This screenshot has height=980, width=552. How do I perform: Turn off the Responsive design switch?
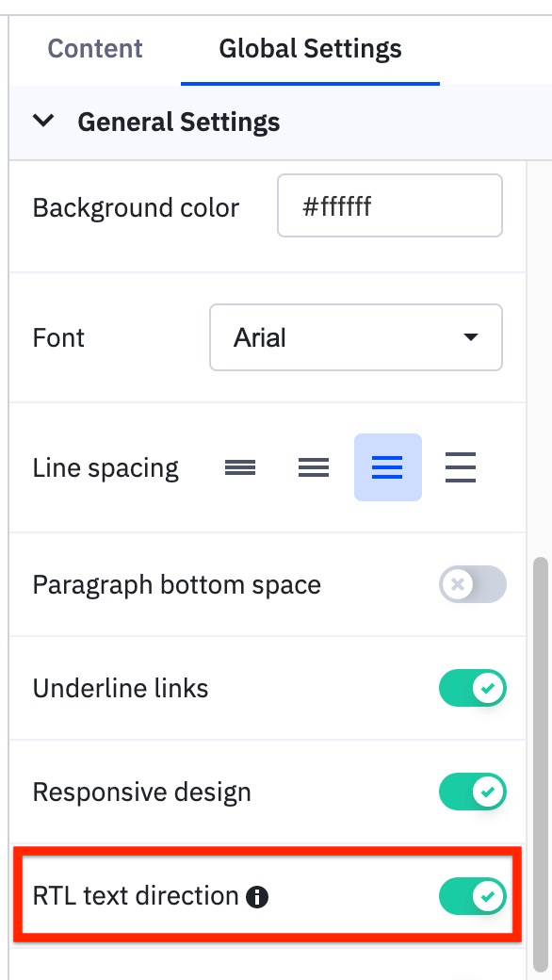click(473, 792)
